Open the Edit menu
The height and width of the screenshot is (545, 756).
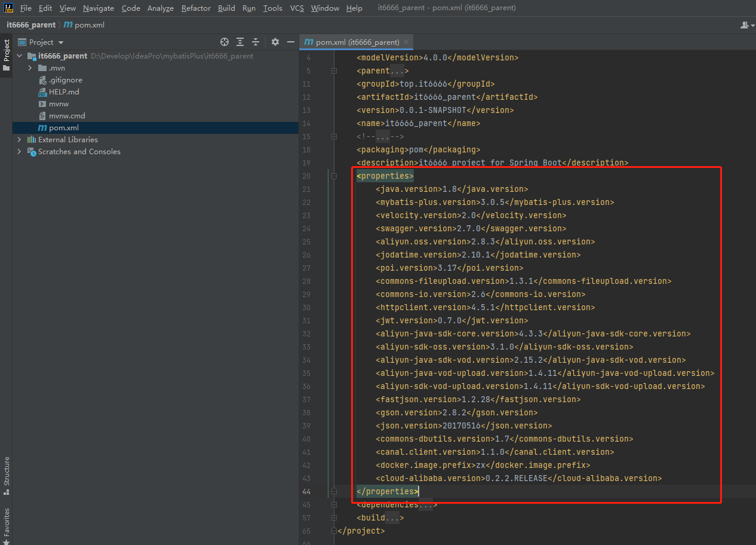pos(45,8)
